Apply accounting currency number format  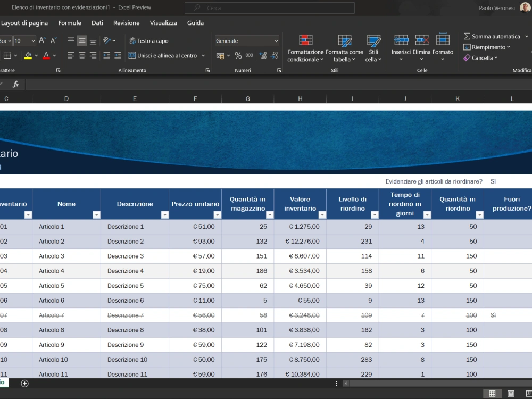click(220, 56)
